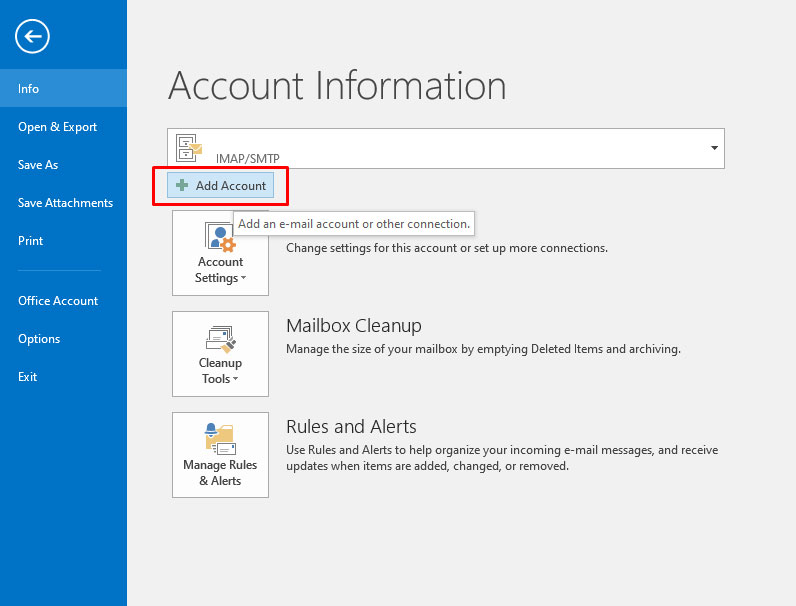Image resolution: width=796 pixels, height=606 pixels.
Task: Click the Rules and Alerts heading
Action: click(351, 426)
